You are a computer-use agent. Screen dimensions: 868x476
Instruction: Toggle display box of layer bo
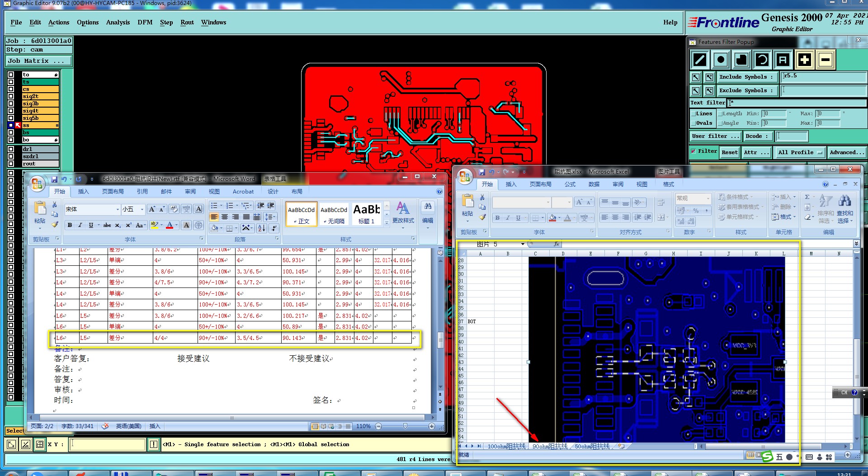(x=11, y=140)
